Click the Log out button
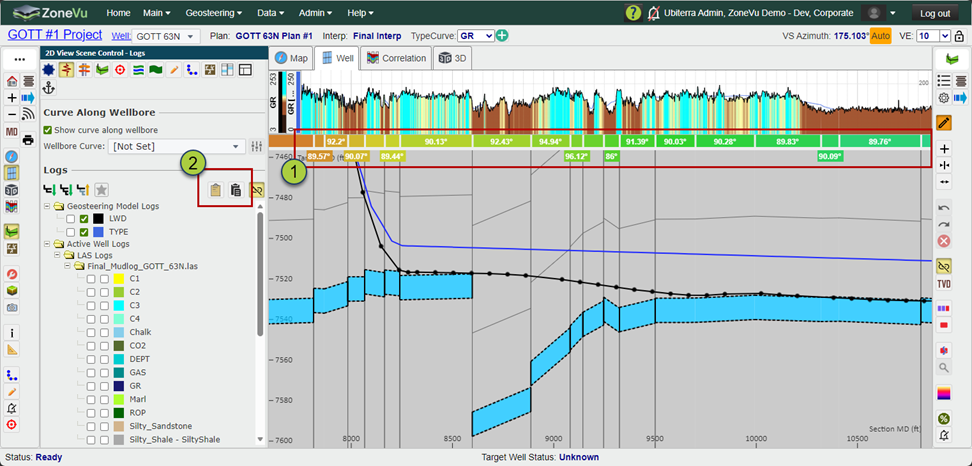 click(x=935, y=13)
